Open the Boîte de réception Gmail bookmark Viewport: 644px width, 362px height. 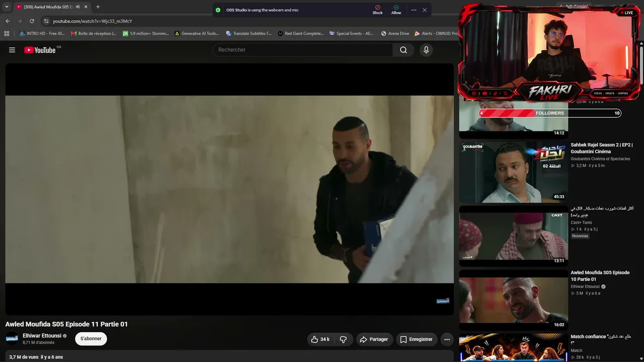[94, 34]
